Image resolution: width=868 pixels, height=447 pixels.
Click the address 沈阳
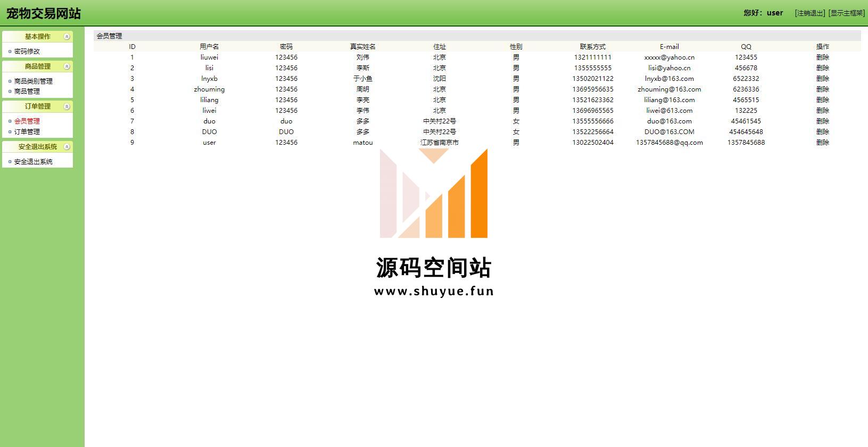[440, 79]
